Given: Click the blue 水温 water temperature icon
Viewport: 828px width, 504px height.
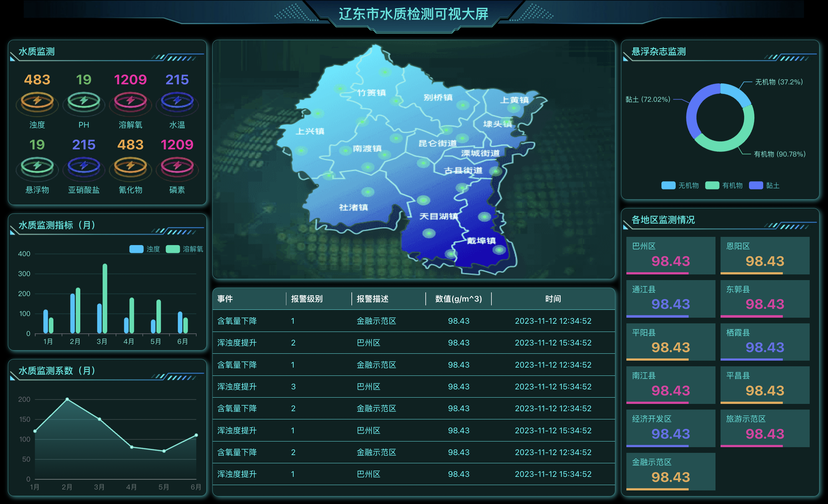Looking at the screenshot, I should click(x=177, y=101).
